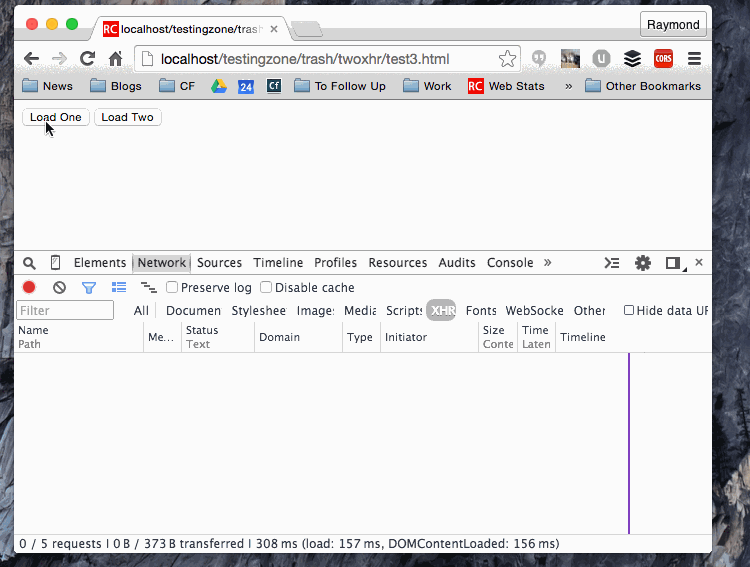
Task: Open the Buffer stacked layers extension
Action: [632, 59]
